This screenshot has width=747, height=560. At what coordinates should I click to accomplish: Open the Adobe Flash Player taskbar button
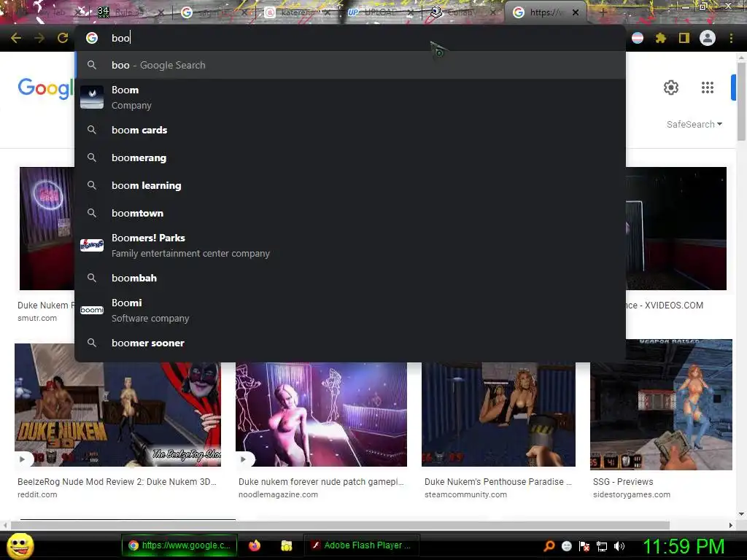click(x=361, y=545)
